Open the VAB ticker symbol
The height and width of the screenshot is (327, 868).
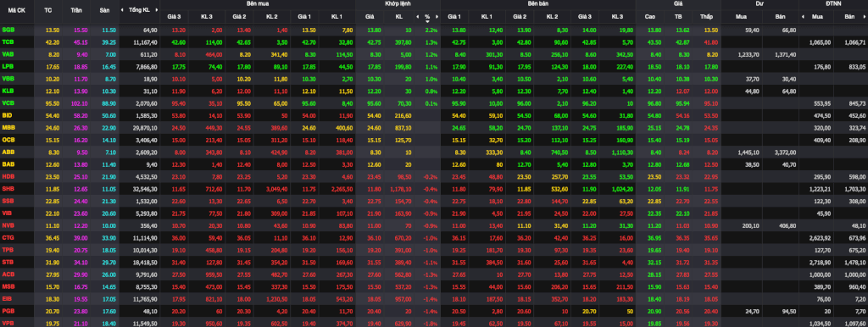[8, 54]
